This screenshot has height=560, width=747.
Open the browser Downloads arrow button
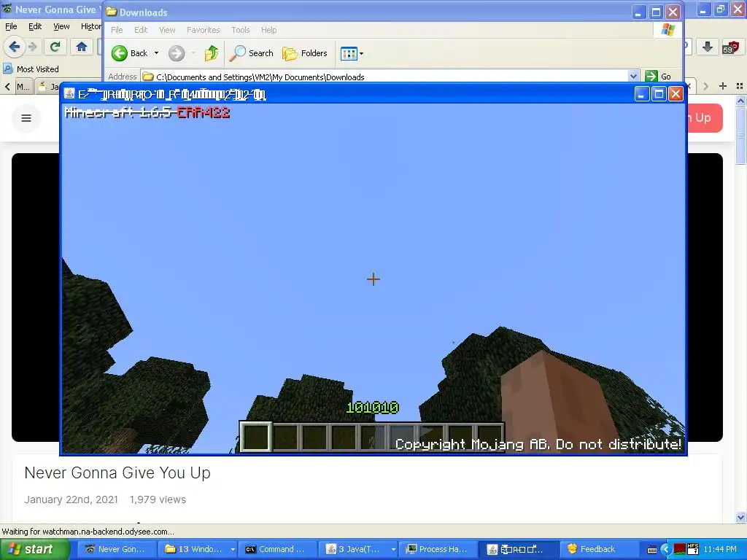click(x=708, y=47)
